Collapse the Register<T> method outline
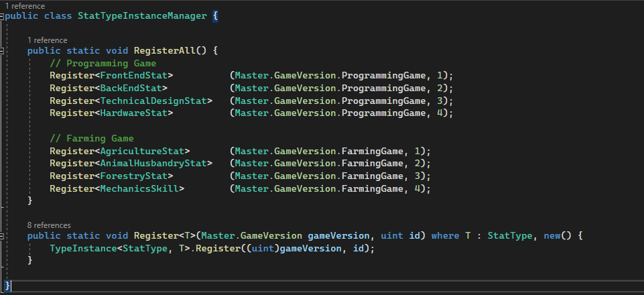 pos(2,236)
